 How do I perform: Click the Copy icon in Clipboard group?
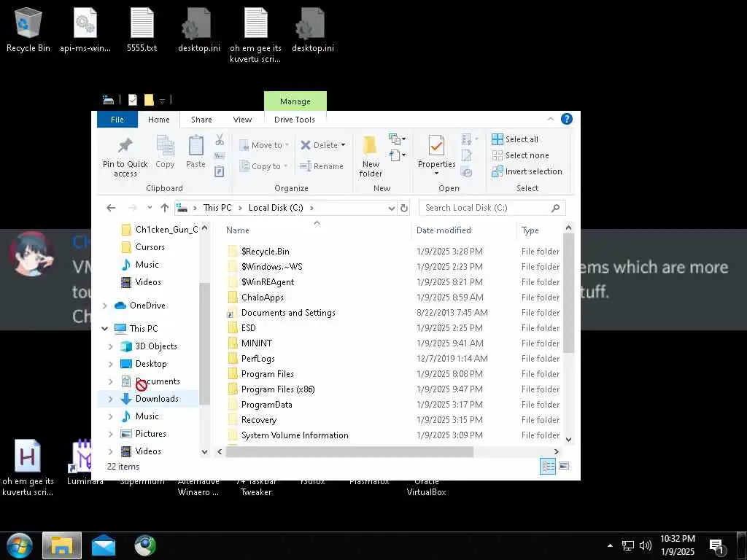166,146
